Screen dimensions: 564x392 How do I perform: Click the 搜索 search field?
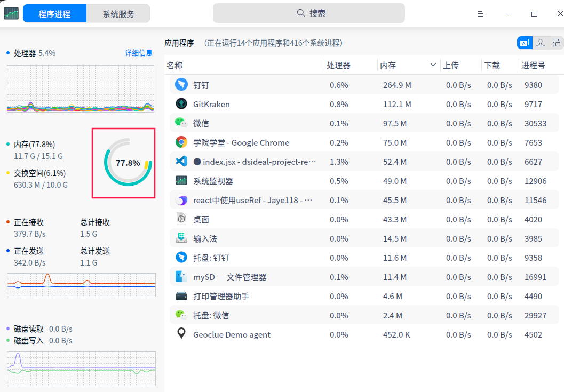[x=309, y=13]
